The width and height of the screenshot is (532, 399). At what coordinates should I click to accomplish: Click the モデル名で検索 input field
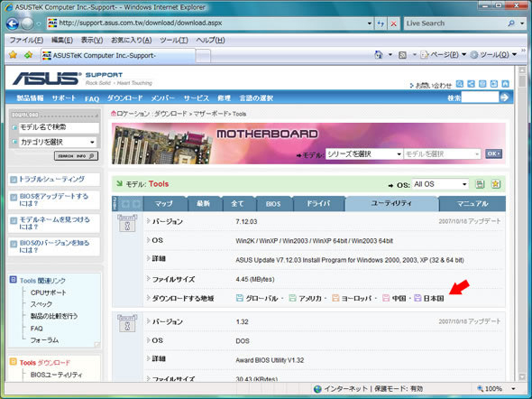pyautogui.click(x=59, y=127)
